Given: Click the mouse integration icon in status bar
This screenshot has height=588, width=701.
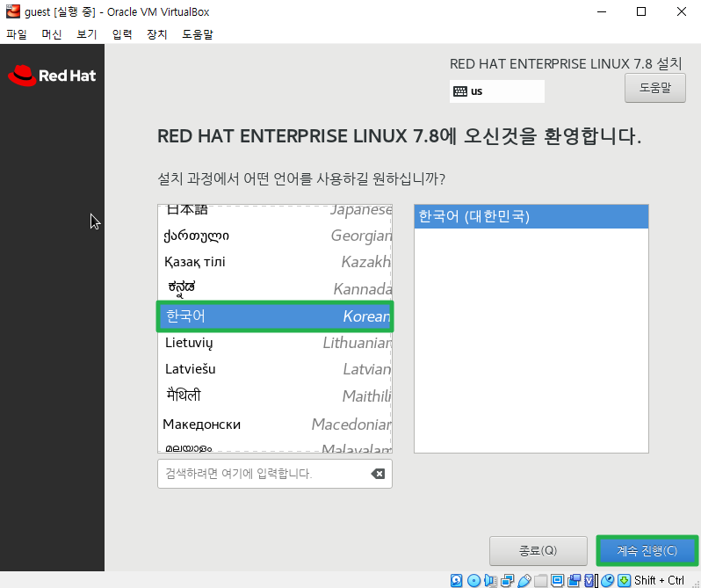Looking at the screenshot, I should coord(608,580).
